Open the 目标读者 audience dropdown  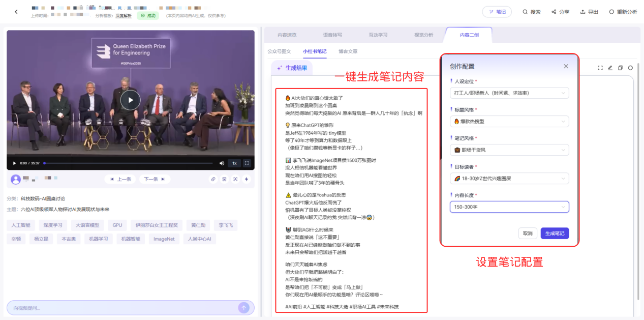509,178
